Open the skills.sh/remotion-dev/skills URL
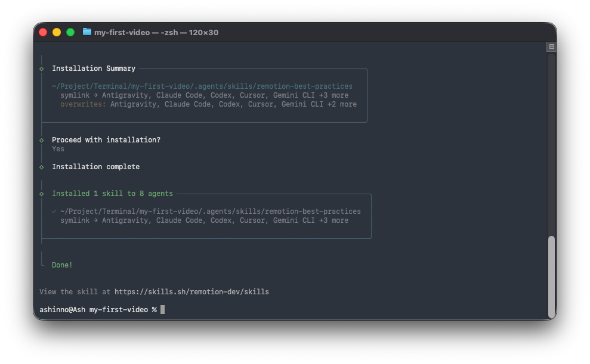Image resolution: width=590 pixels, height=364 pixels. coord(191,292)
